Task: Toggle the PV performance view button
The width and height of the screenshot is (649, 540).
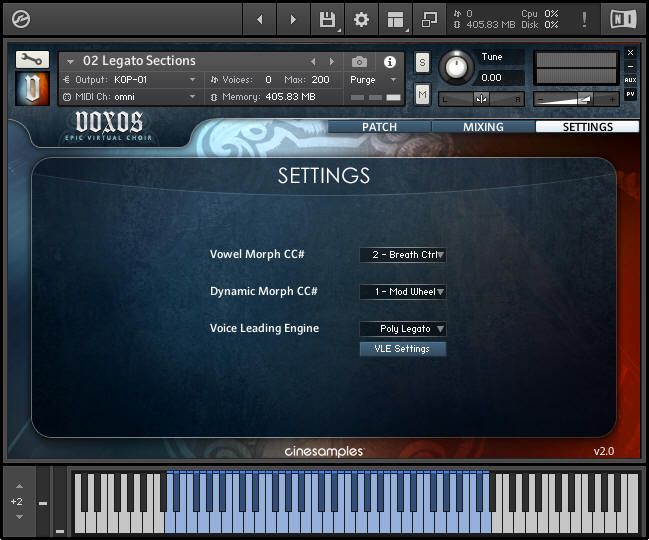Action: click(x=630, y=94)
